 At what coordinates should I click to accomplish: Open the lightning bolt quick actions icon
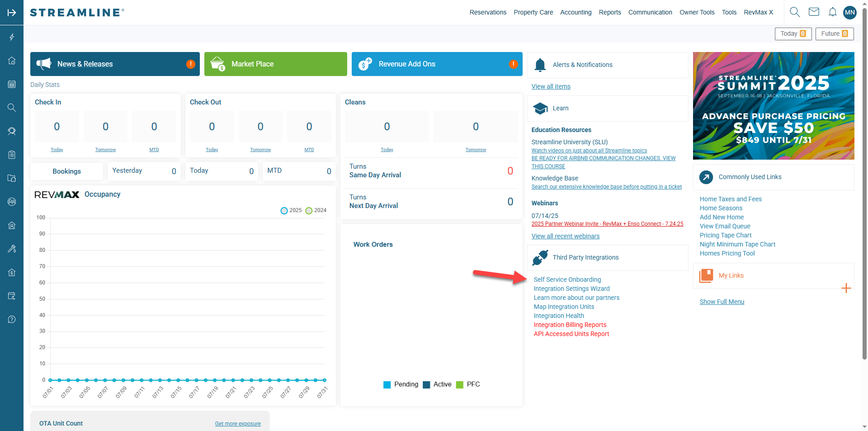[12, 37]
